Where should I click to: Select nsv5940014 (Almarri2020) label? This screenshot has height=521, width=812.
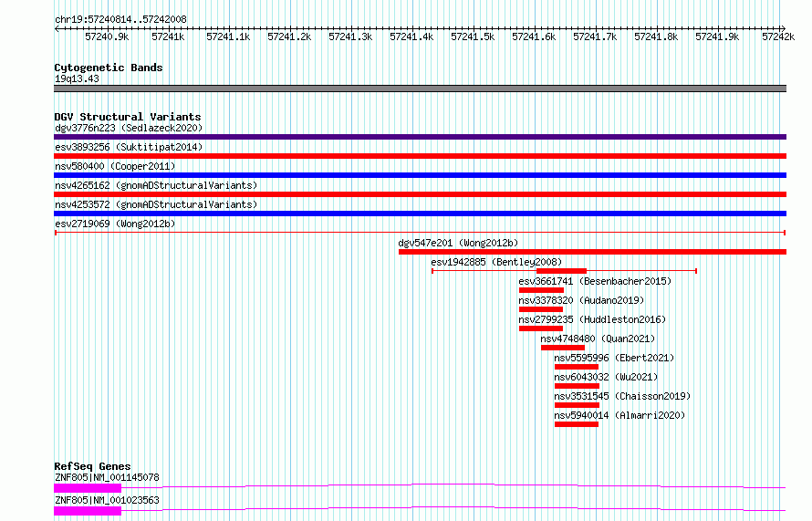coord(619,415)
